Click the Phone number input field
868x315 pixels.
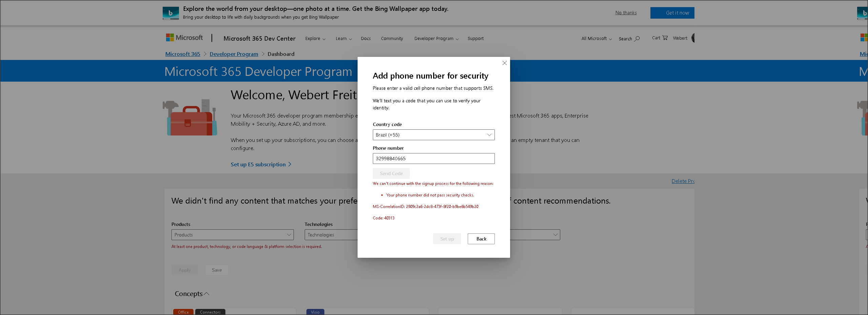433,159
